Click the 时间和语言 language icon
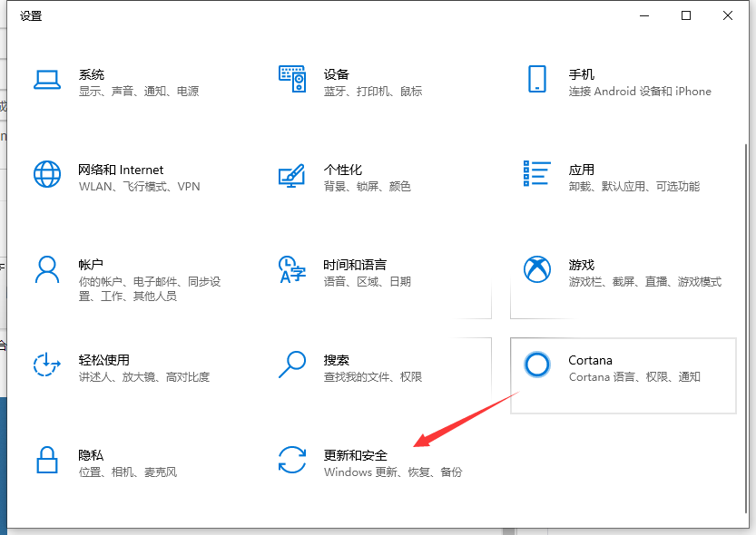The height and width of the screenshot is (535, 756). [292, 270]
